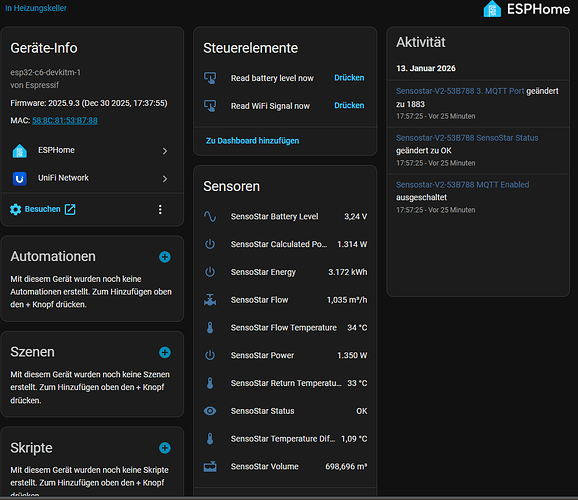Select the Read WiFi Signal now label
This screenshot has width=578, height=500.
coord(270,106)
